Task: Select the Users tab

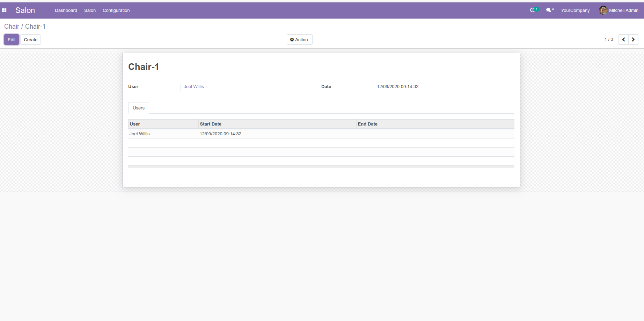Action: coord(139,108)
